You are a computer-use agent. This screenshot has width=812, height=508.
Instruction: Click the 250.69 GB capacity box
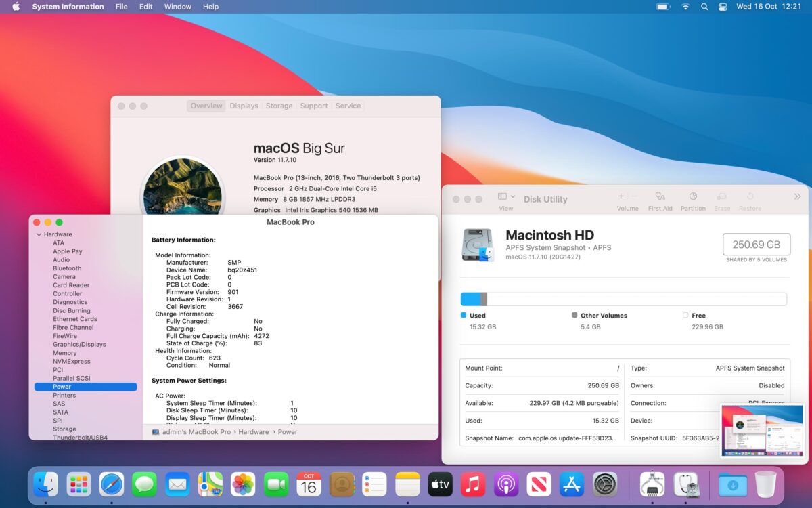point(756,245)
